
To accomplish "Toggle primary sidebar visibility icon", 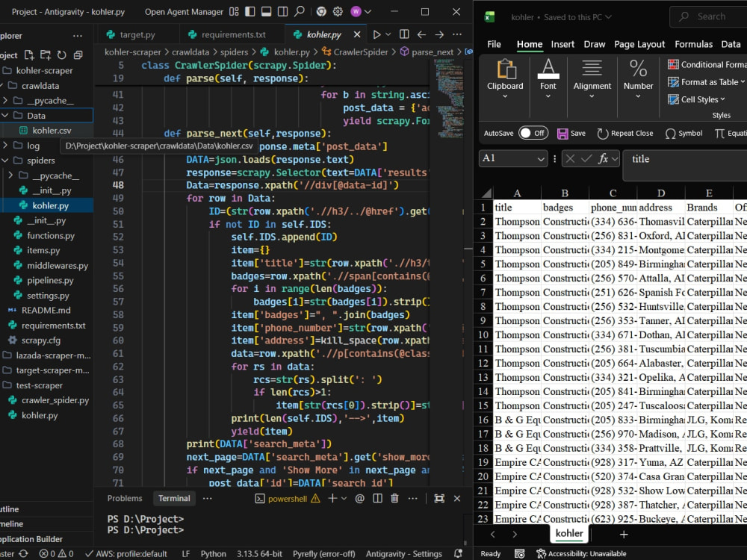I will click(250, 11).
